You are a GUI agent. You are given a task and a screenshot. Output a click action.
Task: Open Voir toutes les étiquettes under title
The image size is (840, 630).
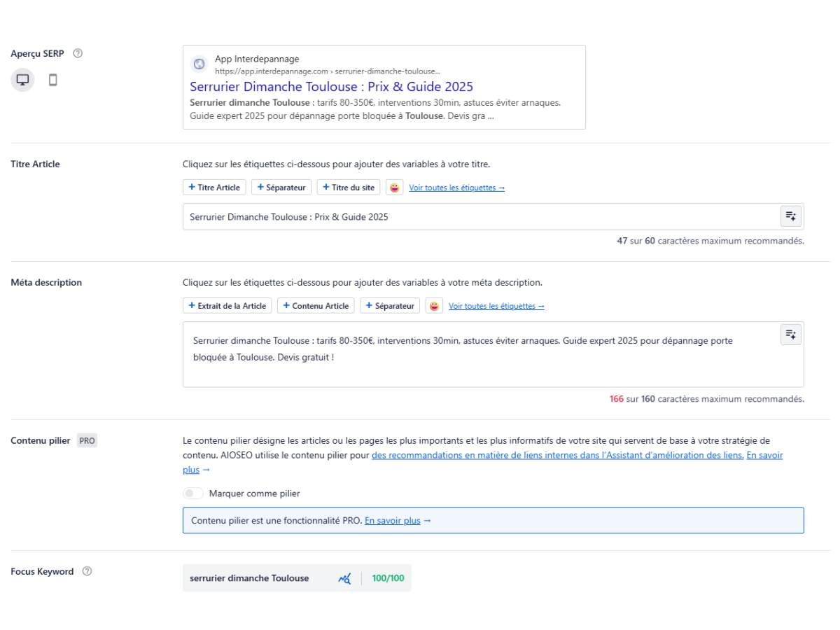pos(456,188)
